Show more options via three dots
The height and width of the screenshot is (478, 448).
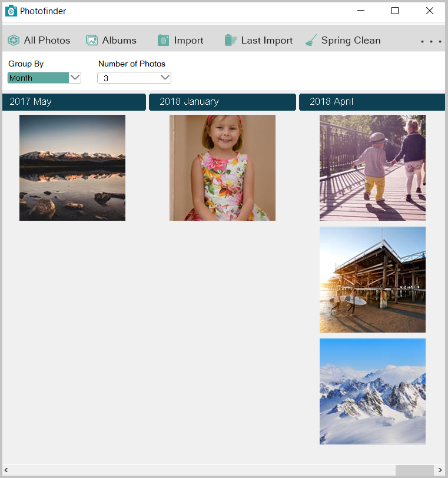(431, 41)
